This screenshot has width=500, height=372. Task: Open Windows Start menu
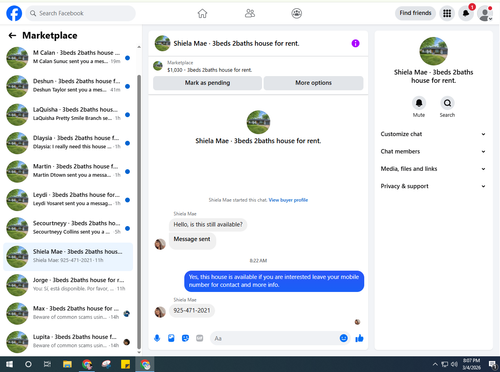click(9, 364)
